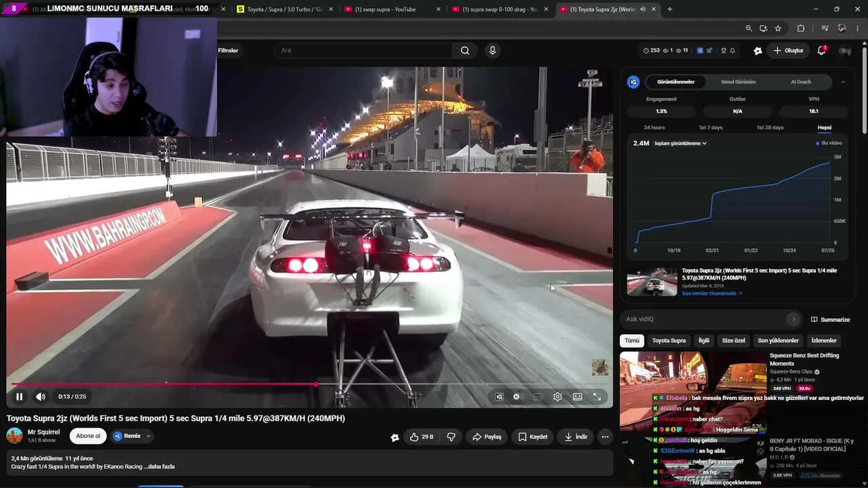
Task: Click the trophy icon in vidIQ toolbar
Action: [x=724, y=50]
